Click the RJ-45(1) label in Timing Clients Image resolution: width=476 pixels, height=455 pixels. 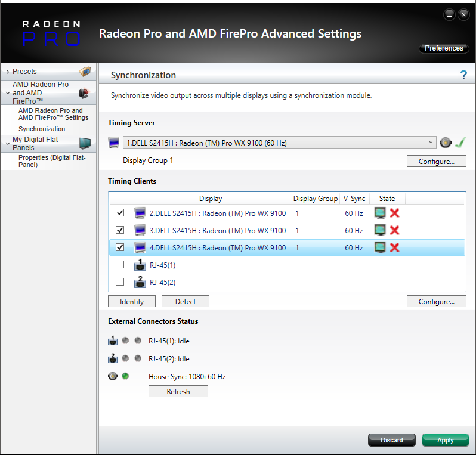[162, 265]
